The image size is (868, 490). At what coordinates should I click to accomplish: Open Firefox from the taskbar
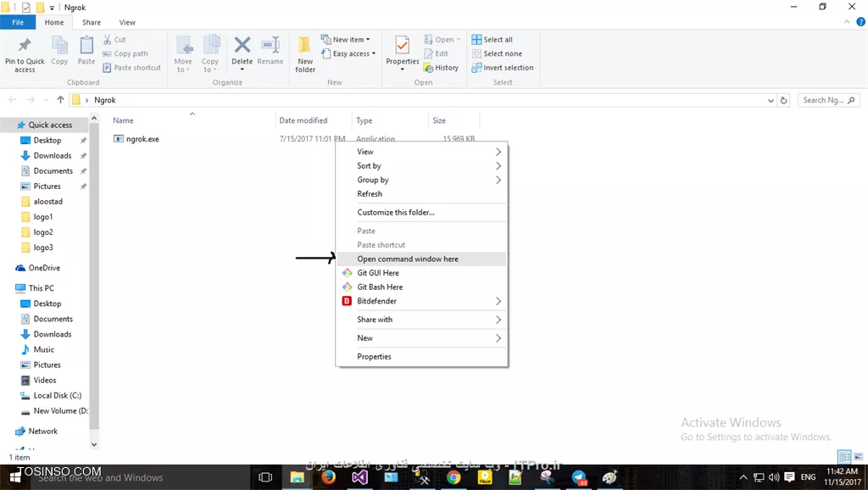328,477
